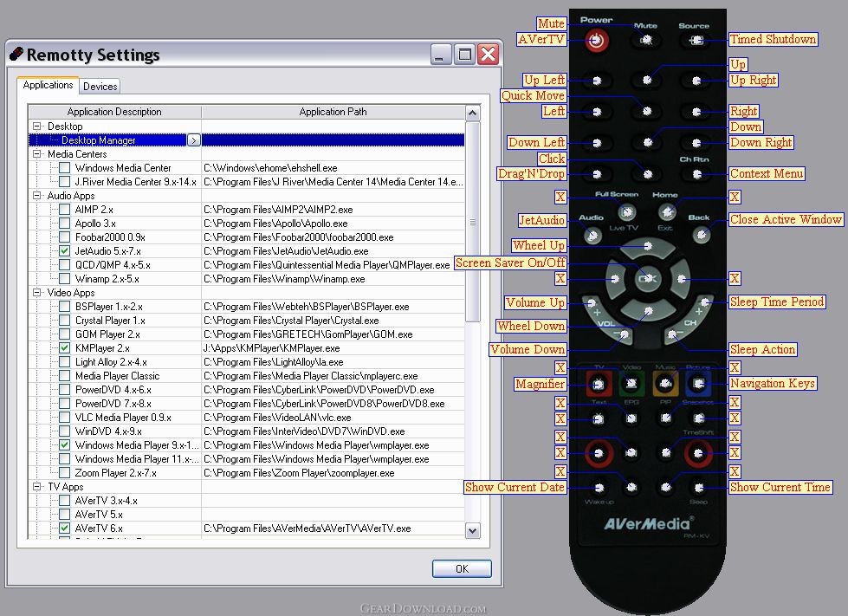Click the green Video button on the remote
The width and height of the screenshot is (848, 616).
pyautogui.click(x=631, y=384)
